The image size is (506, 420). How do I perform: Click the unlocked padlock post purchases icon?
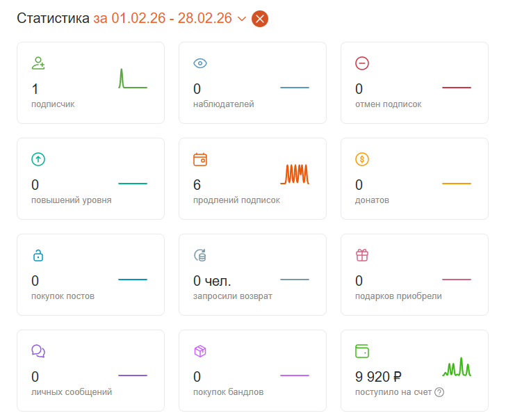(38, 255)
